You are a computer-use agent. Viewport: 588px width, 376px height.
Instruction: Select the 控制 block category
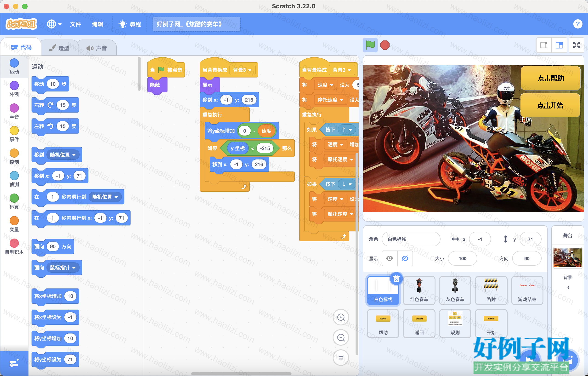click(x=14, y=156)
